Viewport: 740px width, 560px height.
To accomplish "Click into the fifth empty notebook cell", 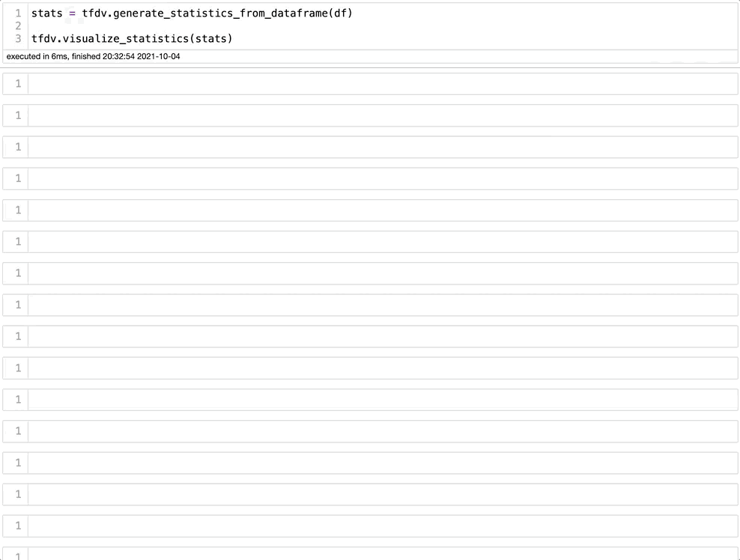I will [382, 210].
